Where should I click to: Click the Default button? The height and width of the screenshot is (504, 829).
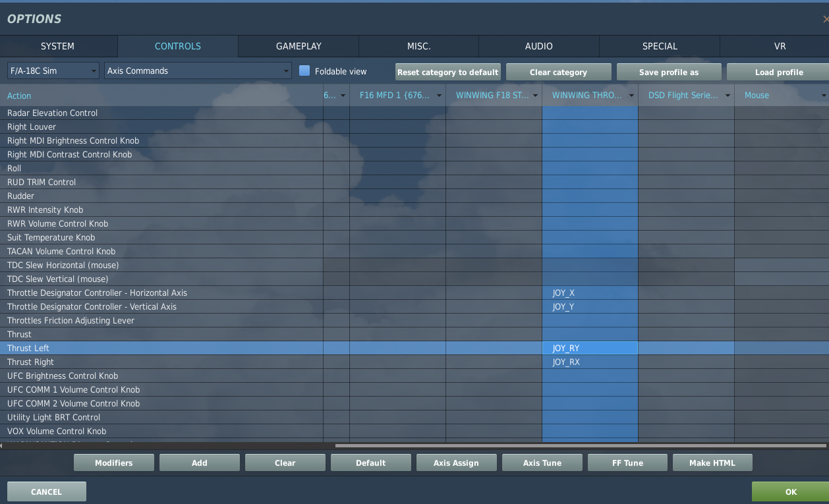[x=371, y=462]
